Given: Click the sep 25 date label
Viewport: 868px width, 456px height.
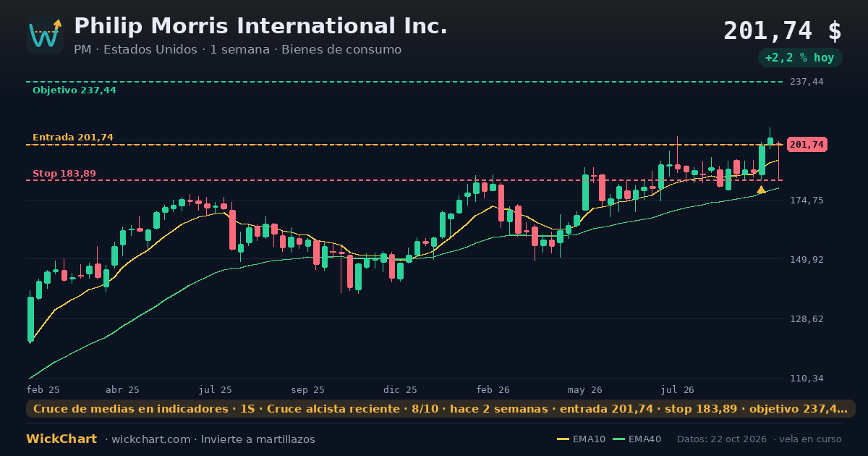Looking at the screenshot, I should [307, 389].
